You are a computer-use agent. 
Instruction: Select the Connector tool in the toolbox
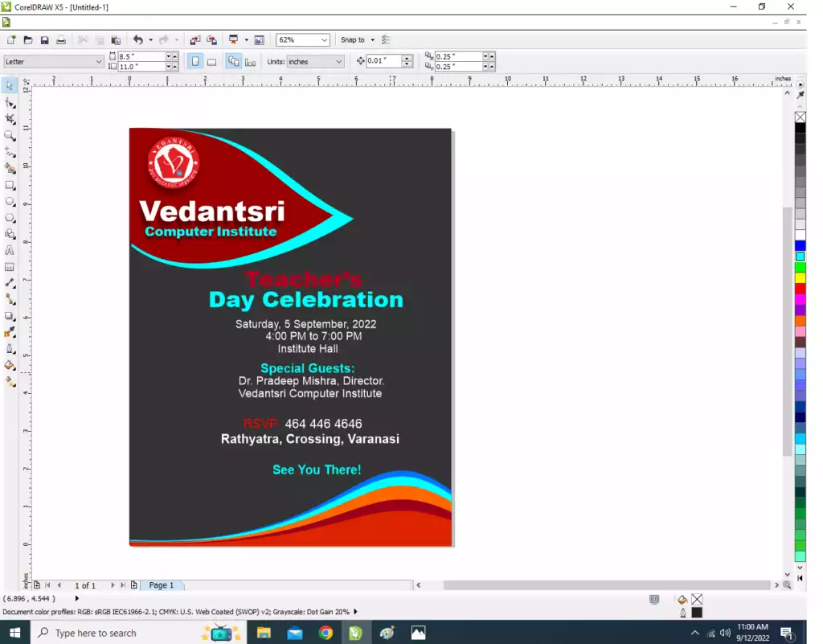click(x=10, y=300)
